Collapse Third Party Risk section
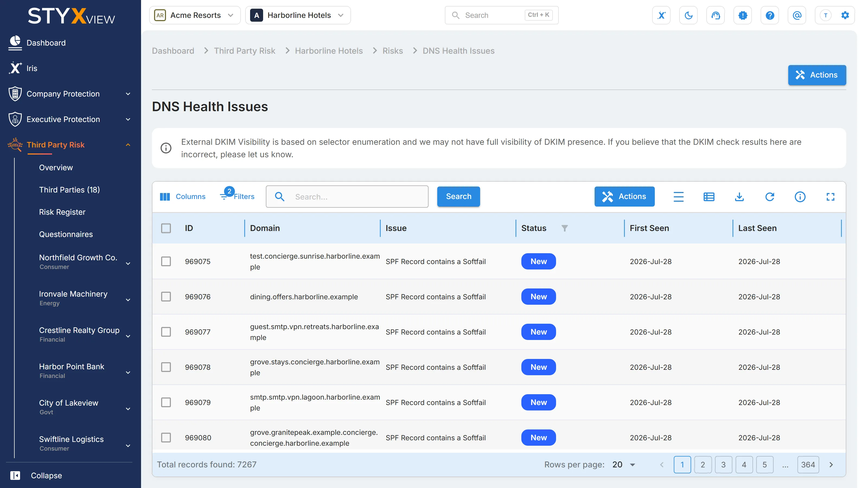Screen dimensions: 868x488 (x=128, y=145)
